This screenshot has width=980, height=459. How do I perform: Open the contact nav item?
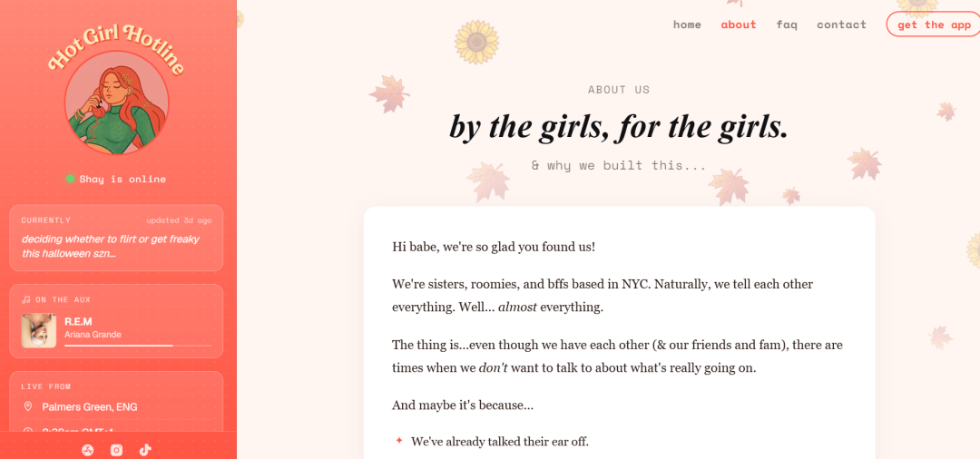pos(841,24)
